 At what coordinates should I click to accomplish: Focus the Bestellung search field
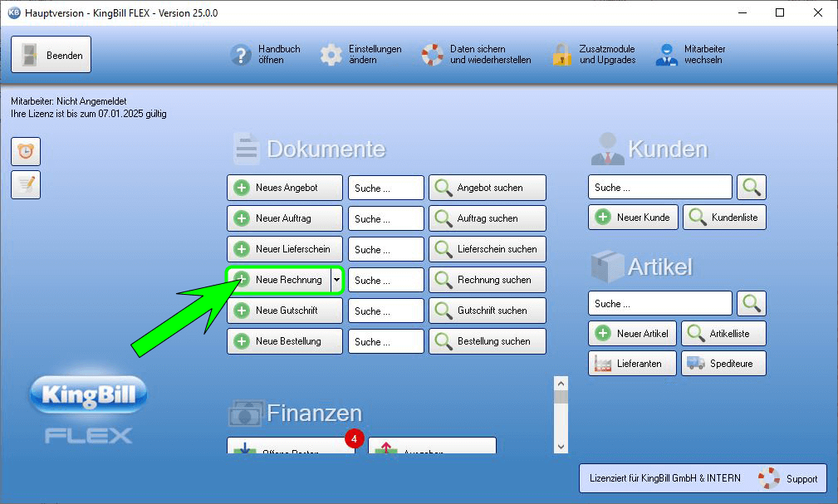(x=386, y=341)
